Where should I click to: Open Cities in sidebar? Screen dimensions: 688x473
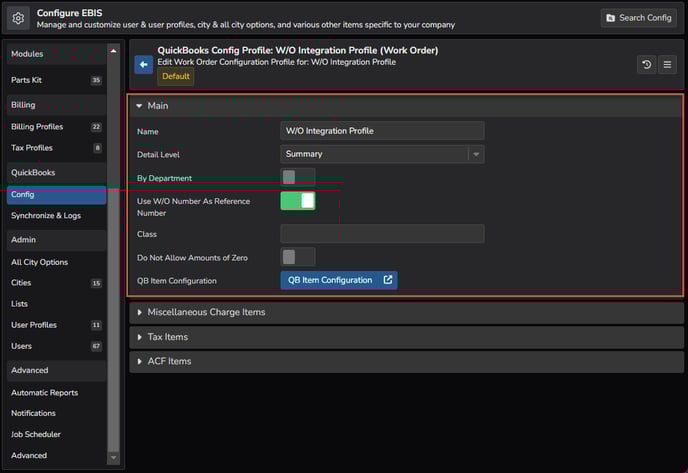coord(56,283)
